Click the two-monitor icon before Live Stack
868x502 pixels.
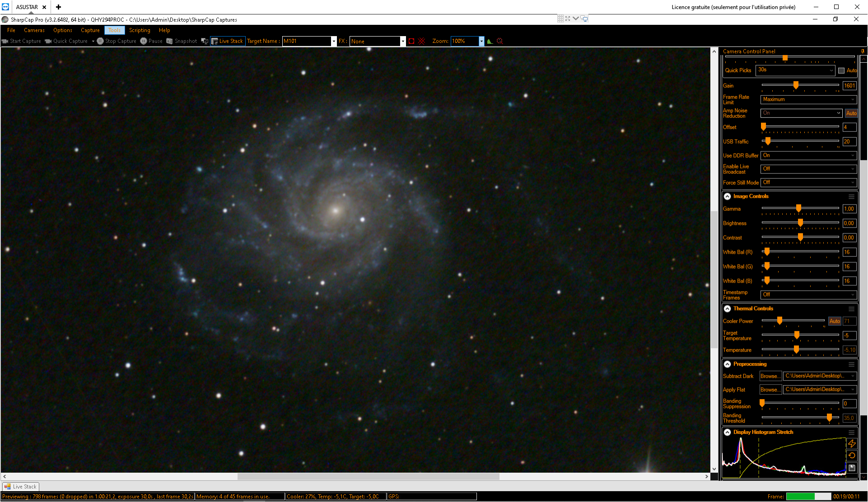coord(205,41)
